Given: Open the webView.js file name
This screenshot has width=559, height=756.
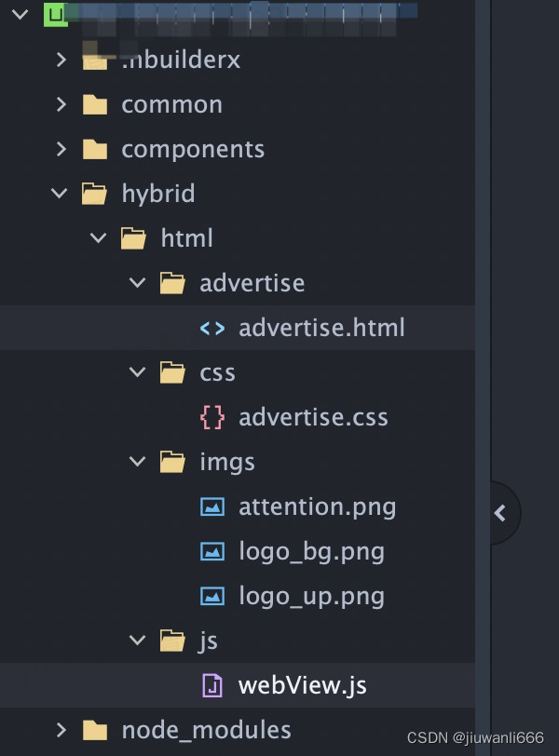Looking at the screenshot, I should pos(303,685).
